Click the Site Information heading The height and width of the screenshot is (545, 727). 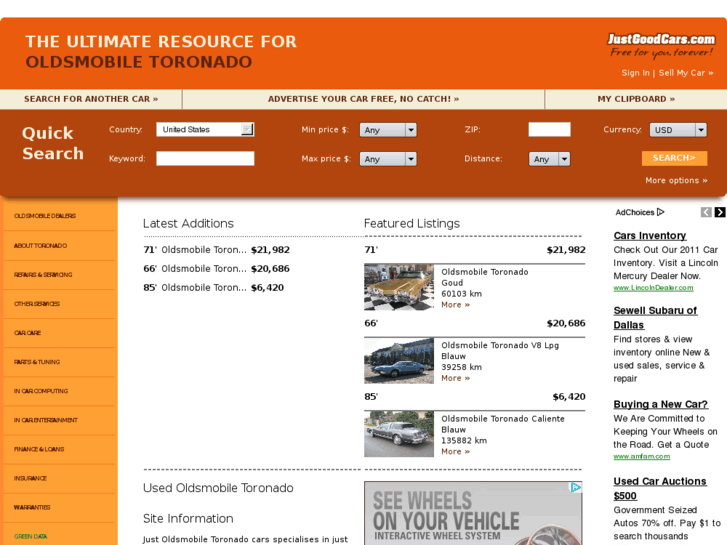click(188, 519)
